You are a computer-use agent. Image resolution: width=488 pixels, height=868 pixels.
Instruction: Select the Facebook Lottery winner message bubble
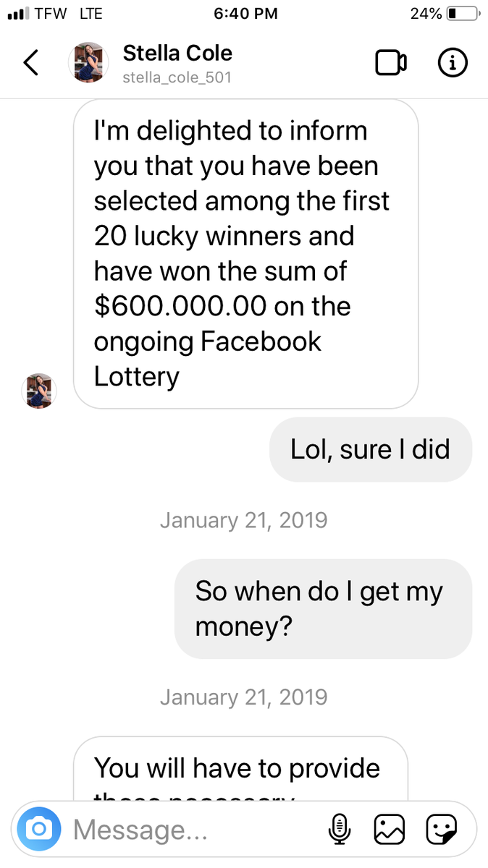coord(246,253)
